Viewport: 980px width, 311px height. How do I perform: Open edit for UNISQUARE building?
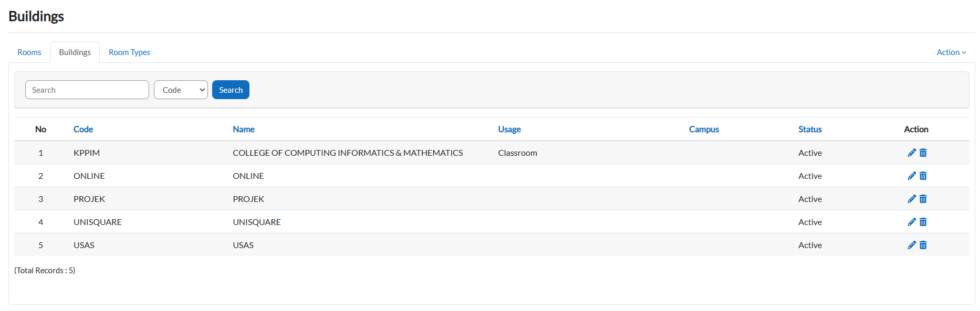(911, 222)
